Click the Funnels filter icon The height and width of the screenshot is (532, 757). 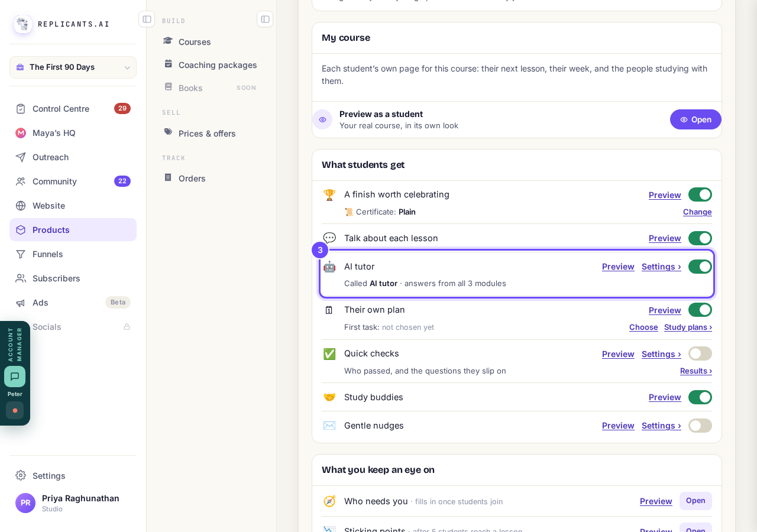[x=21, y=254]
